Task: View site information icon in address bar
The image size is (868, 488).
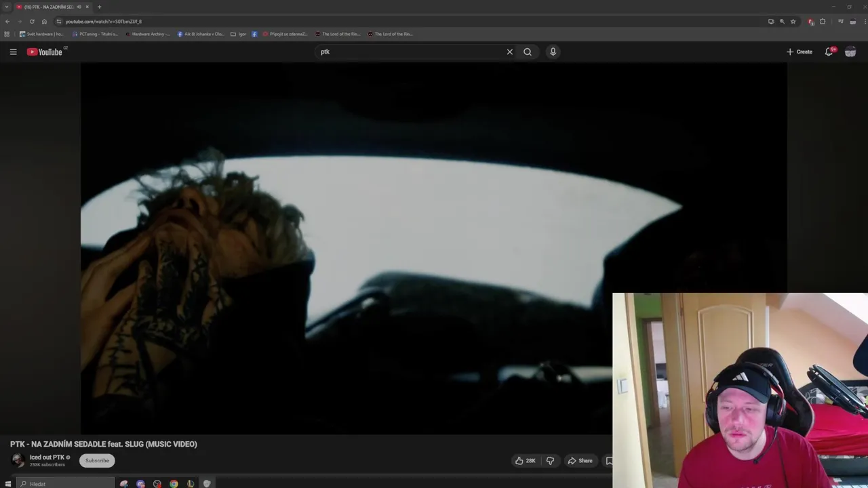Action: [x=59, y=22]
